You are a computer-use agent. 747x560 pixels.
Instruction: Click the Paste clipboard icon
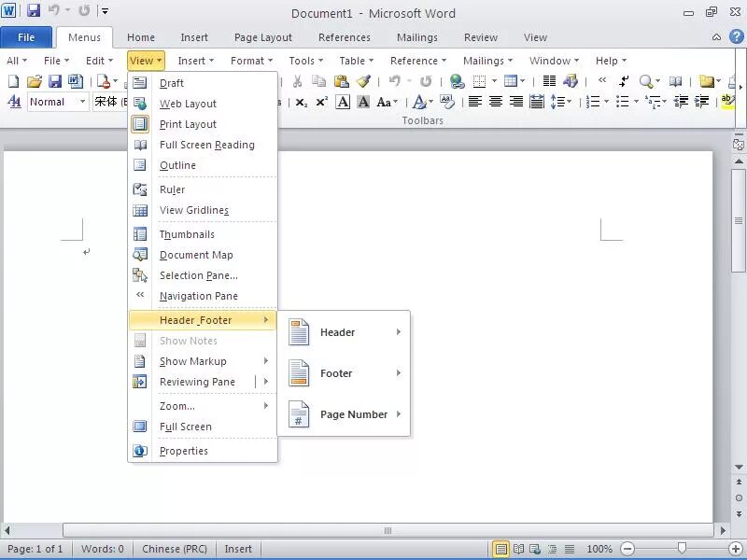point(342,81)
